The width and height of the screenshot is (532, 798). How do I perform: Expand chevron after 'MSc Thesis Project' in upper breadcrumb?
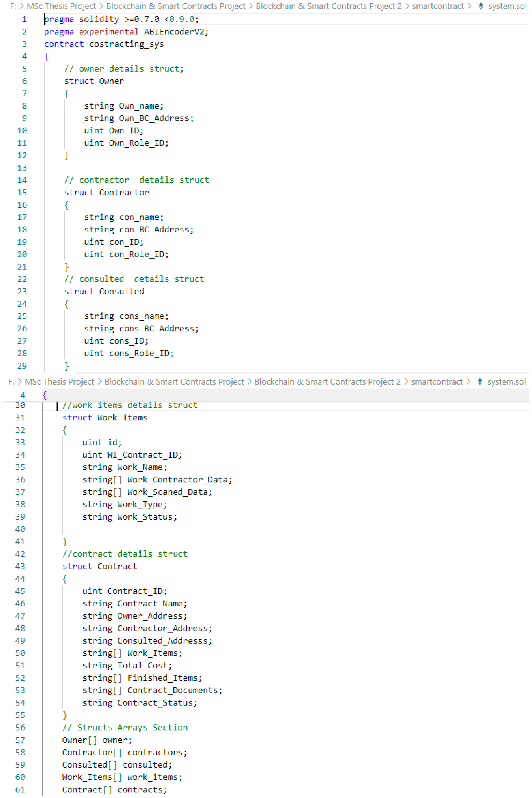tap(101, 6)
